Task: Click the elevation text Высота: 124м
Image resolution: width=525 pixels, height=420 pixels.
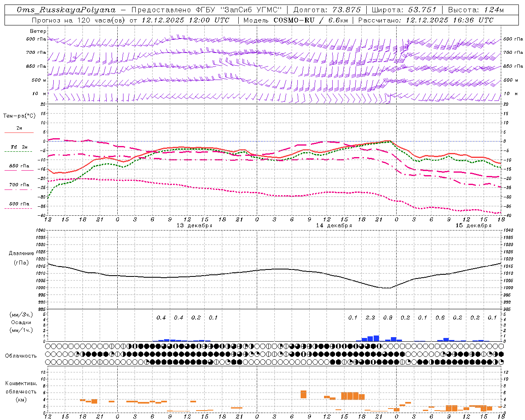Action: click(x=476, y=10)
